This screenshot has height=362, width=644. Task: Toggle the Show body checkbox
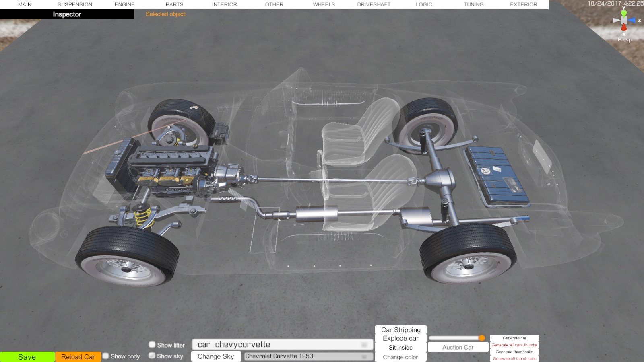tap(106, 356)
